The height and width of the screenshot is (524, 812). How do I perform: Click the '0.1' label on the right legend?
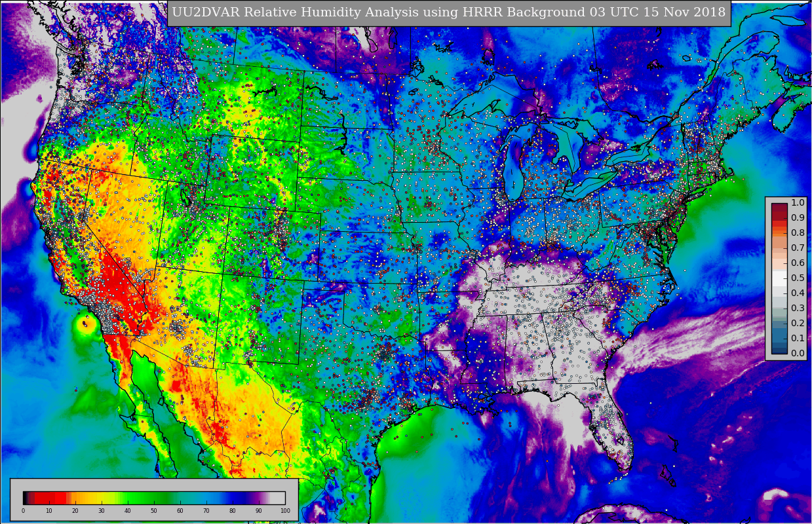pos(798,339)
